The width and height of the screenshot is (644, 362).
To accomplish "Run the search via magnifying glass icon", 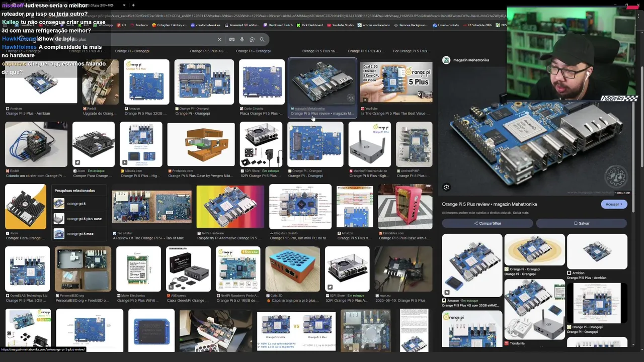I will click(262, 39).
